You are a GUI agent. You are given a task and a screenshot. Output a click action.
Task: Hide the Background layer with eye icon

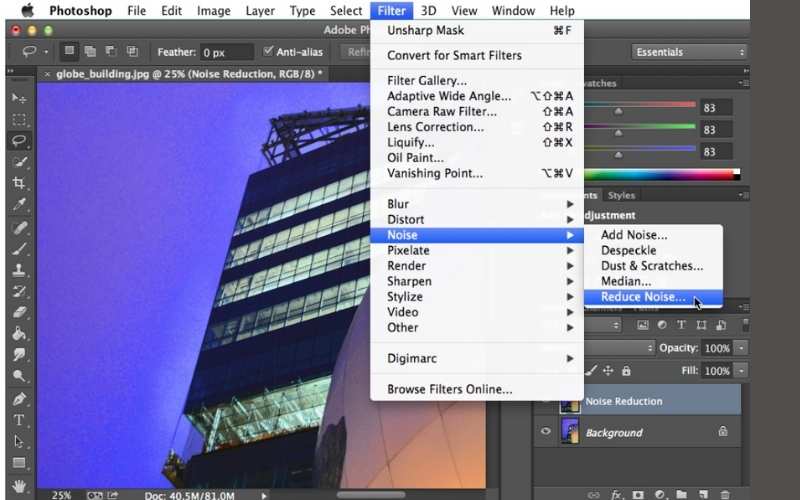click(545, 432)
